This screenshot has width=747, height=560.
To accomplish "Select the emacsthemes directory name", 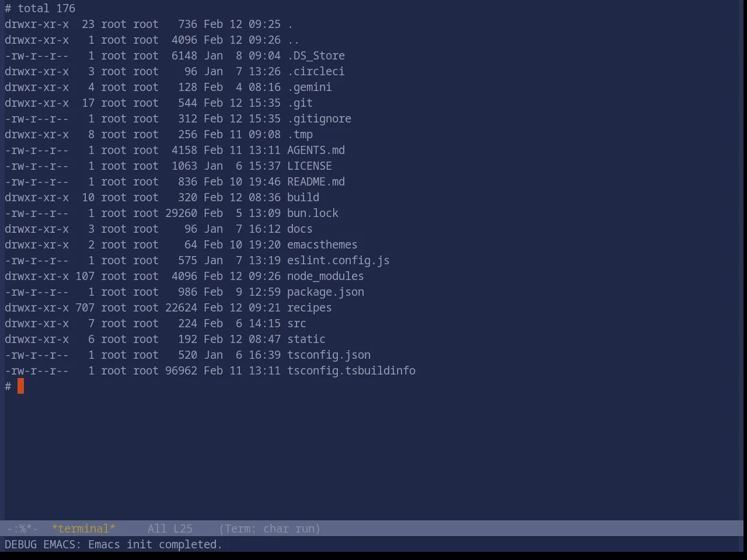I will (322, 245).
